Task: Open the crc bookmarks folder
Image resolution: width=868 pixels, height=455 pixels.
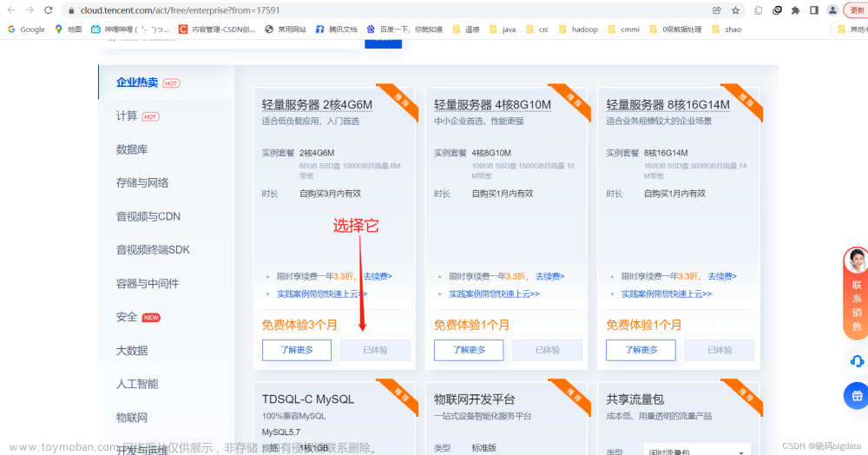Action: coord(537,30)
